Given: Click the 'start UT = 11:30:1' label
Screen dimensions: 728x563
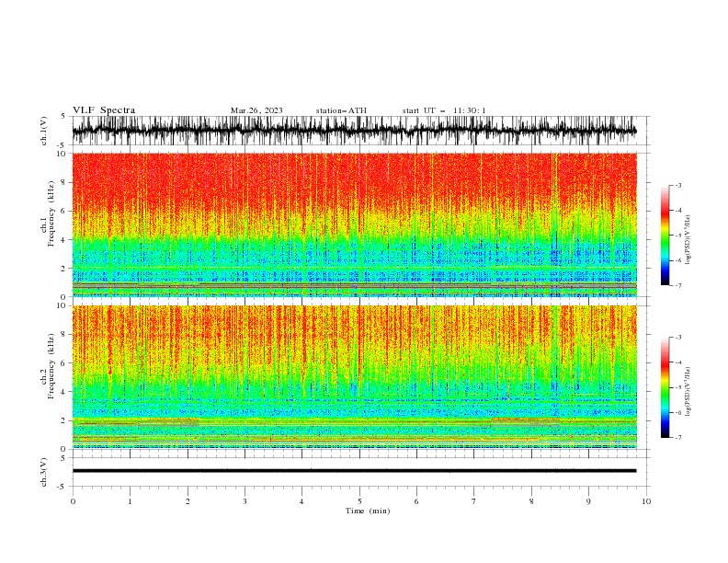Looking at the screenshot, I should [444, 110].
